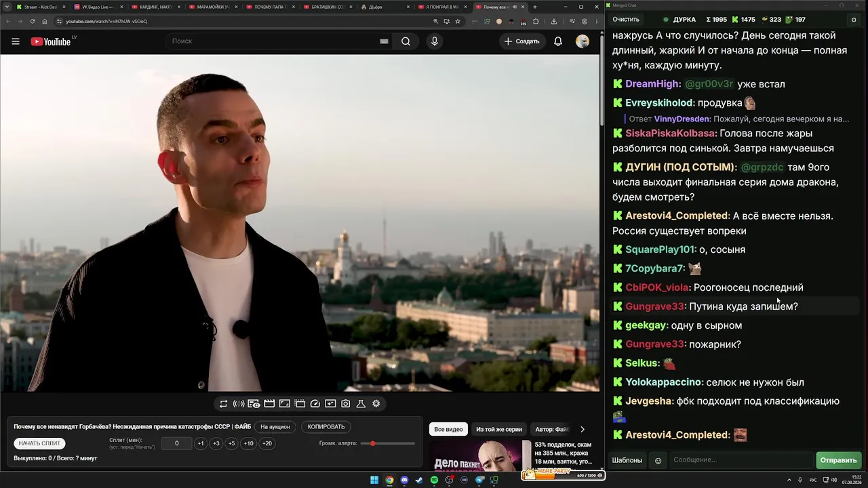Take a screenshot with the camera icon

346,404
